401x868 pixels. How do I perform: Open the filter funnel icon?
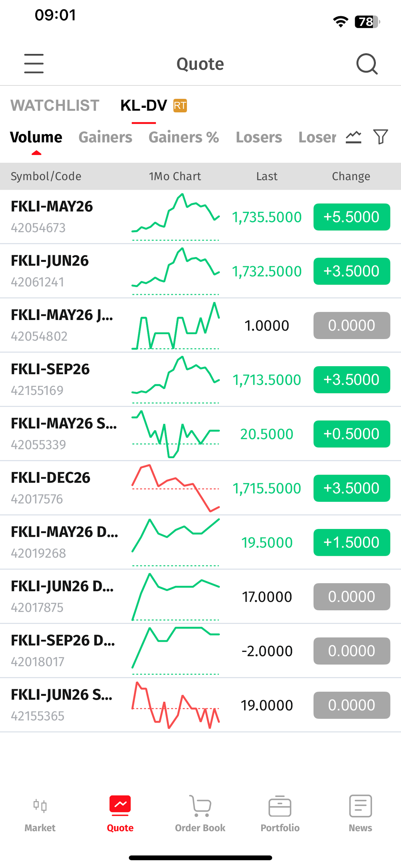[x=380, y=137]
